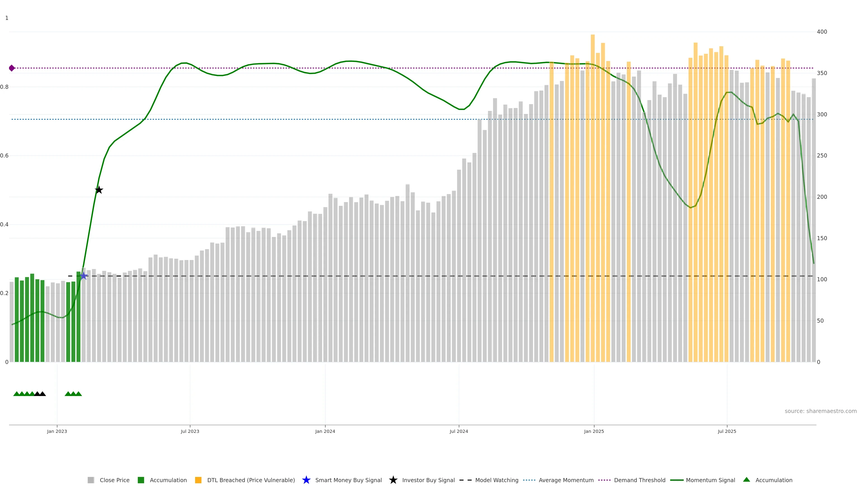Toggle Average Momentum legend entry
The image size is (868, 488).
[566, 480]
